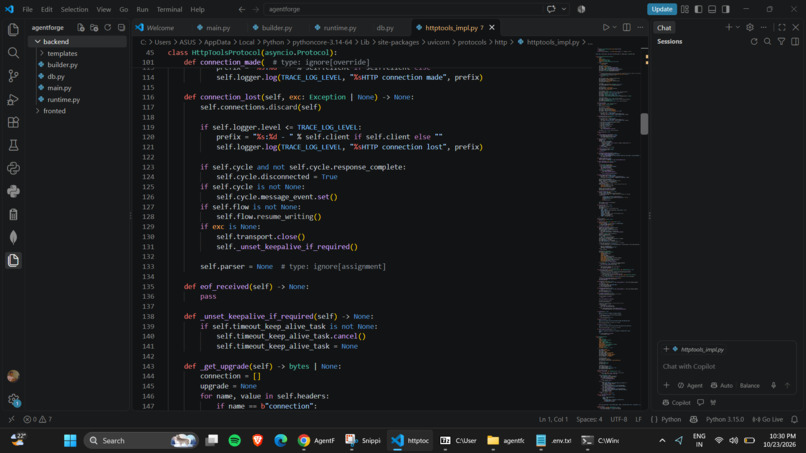Open notifications bell in status bar
This screenshot has height=453, width=806.
coord(794,419)
